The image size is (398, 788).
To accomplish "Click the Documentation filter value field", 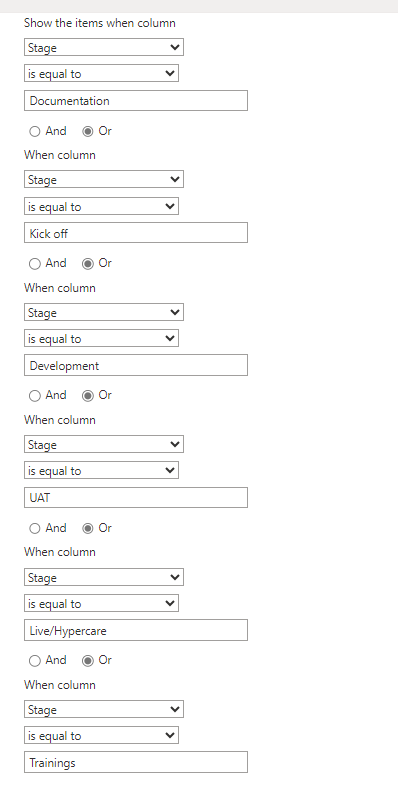I will [x=136, y=101].
